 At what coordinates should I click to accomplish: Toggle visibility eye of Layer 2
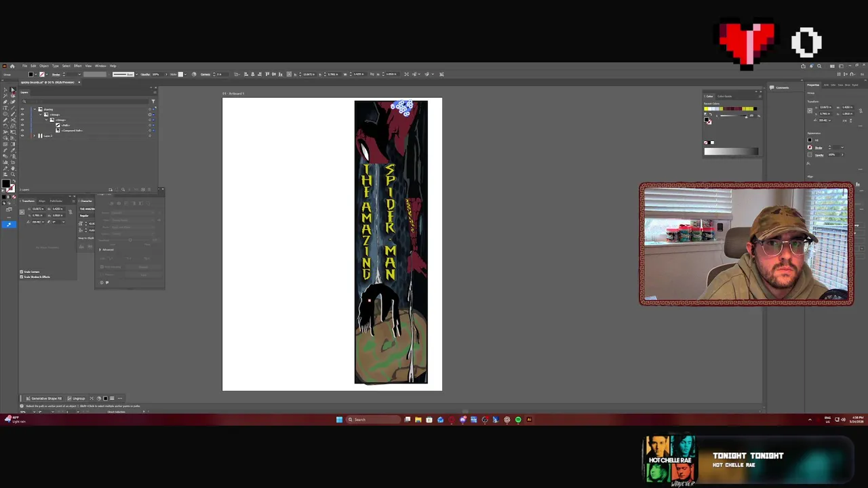pyautogui.click(x=22, y=136)
